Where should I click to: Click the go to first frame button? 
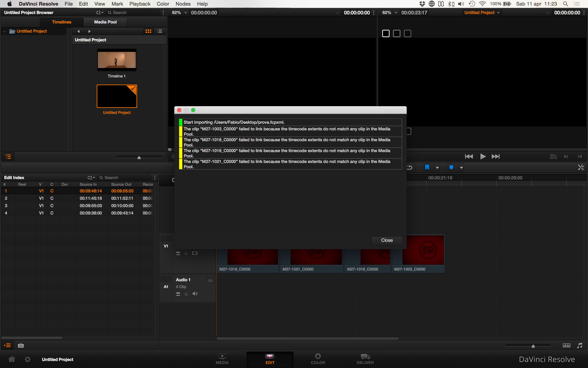[x=469, y=156]
